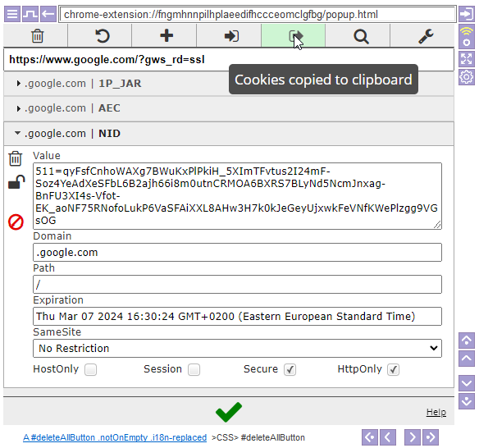This screenshot has width=479, height=448.
Task: Click the import cookies toolbar icon
Action: tap(231, 36)
